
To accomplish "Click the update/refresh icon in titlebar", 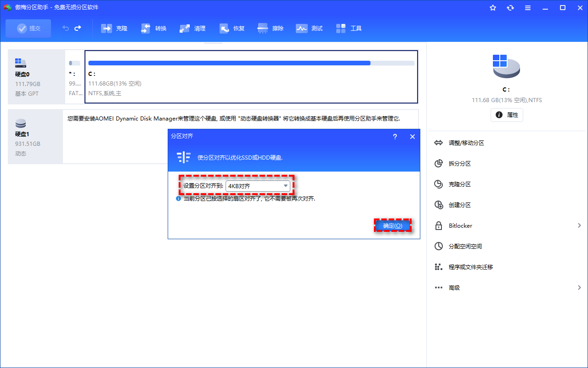I will [x=510, y=7].
